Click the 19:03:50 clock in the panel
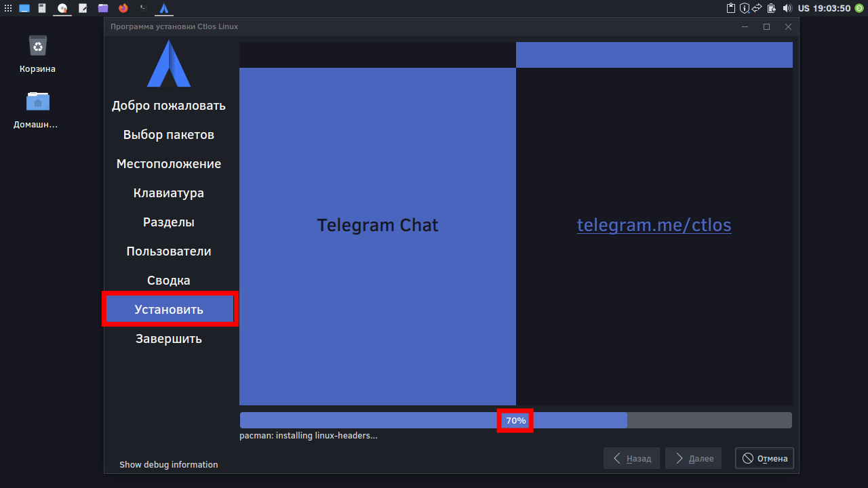This screenshot has height=488, width=868. click(831, 8)
